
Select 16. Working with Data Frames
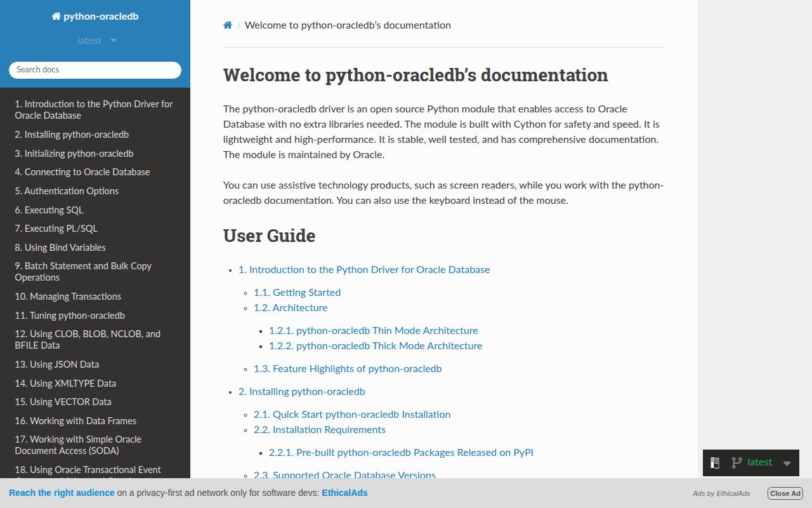tap(95, 421)
